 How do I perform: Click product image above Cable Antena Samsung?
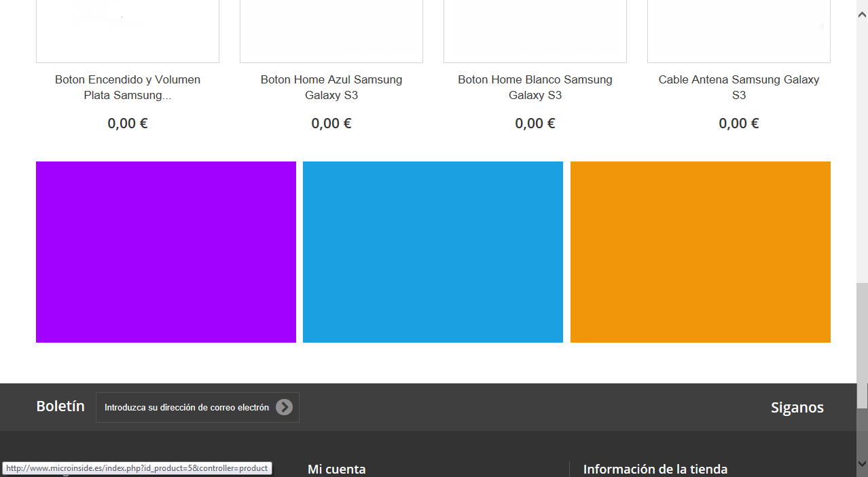click(x=739, y=31)
